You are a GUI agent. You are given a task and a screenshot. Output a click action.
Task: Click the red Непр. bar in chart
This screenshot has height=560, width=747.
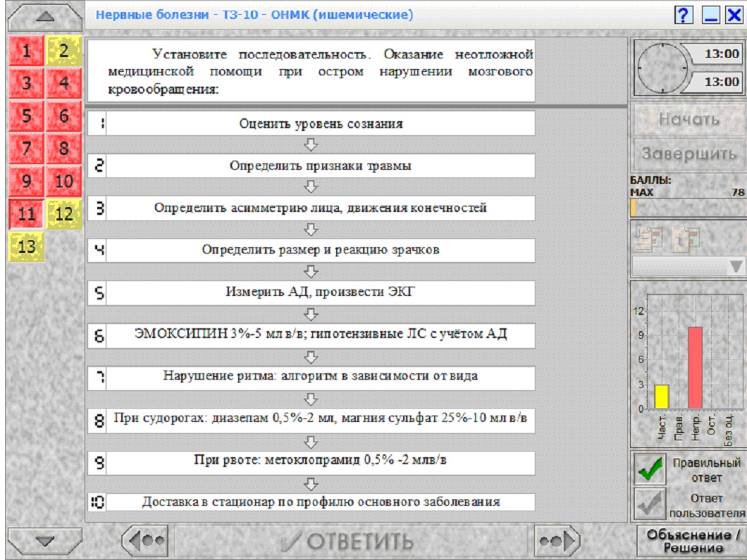click(695, 368)
